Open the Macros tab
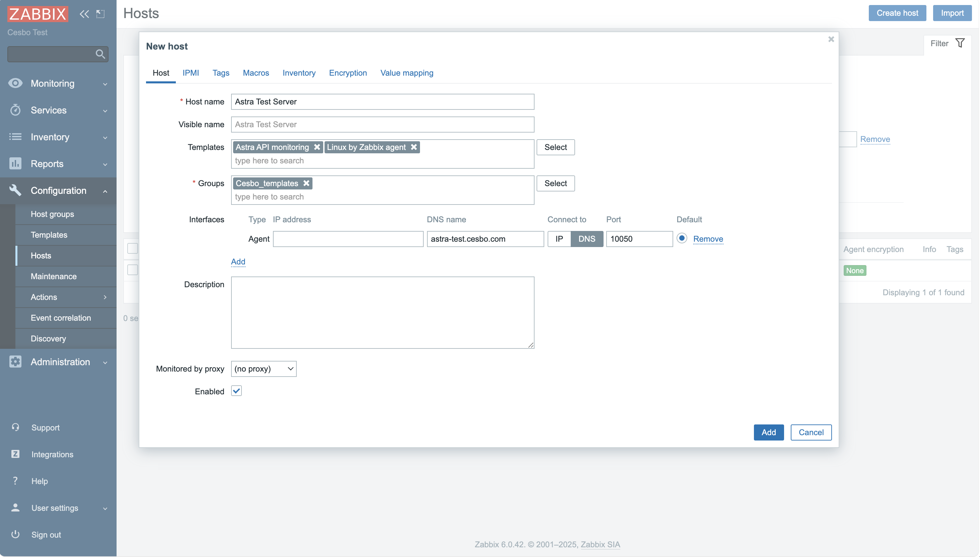Screen dimensions: 980x557 [x=256, y=73]
